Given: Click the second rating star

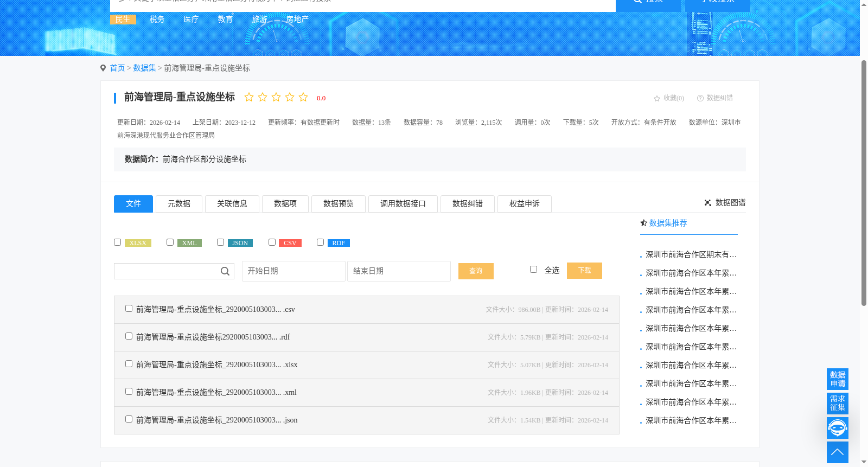Looking at the screenshot, I should click(x=263, y=97).
